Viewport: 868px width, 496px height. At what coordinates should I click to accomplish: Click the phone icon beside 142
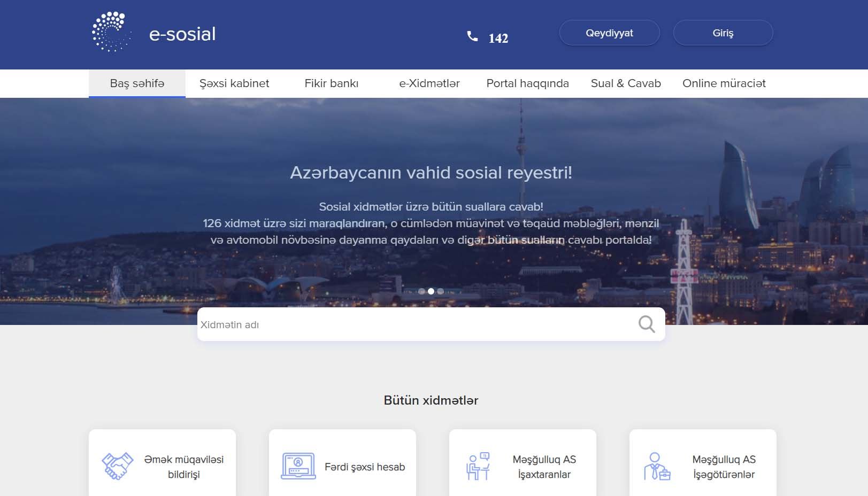[472, 36]
